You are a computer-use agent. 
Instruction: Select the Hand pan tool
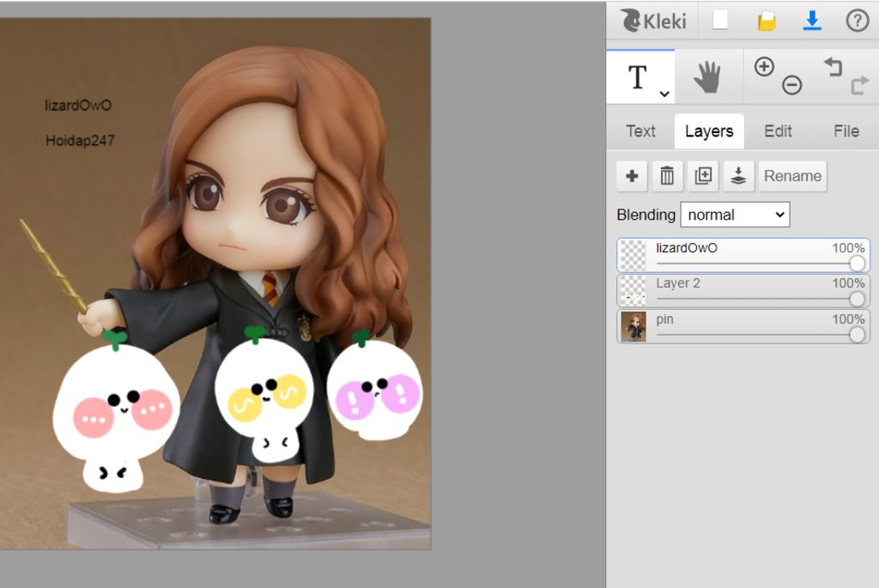(x=708, y=76)
